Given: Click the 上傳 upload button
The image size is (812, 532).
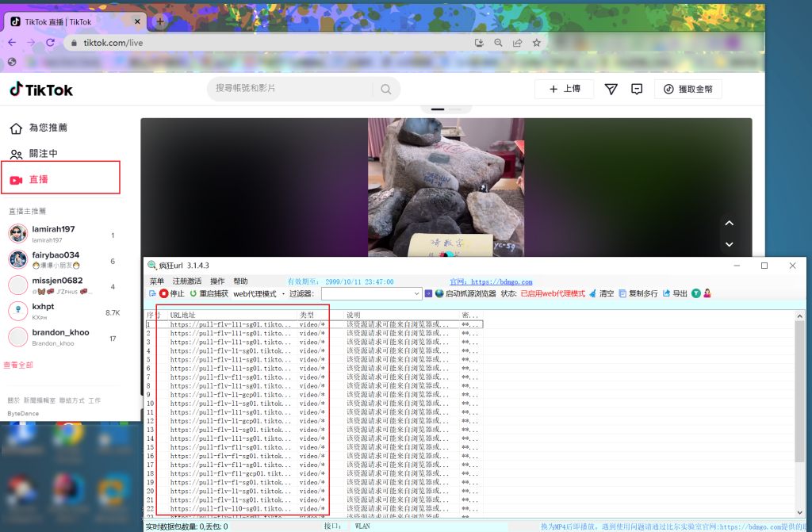Looking at the screenshot, I should click(x=564, y=89).
